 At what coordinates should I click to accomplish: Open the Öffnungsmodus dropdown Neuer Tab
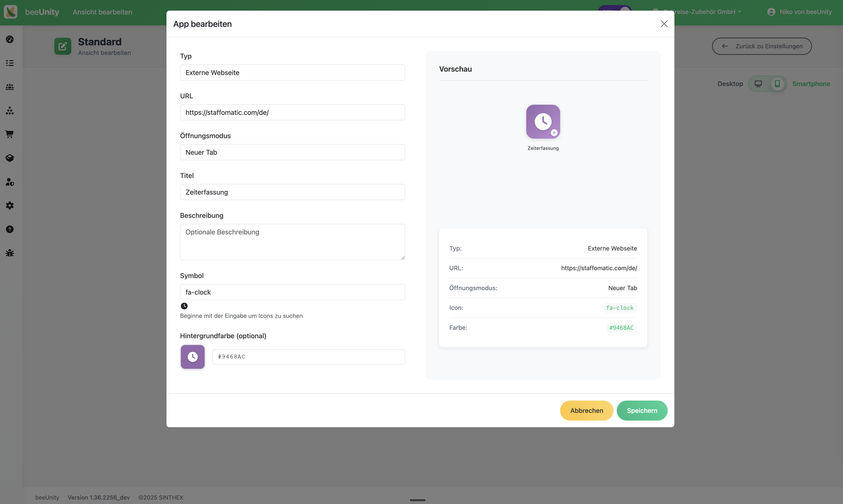click(x=292, y=152)
